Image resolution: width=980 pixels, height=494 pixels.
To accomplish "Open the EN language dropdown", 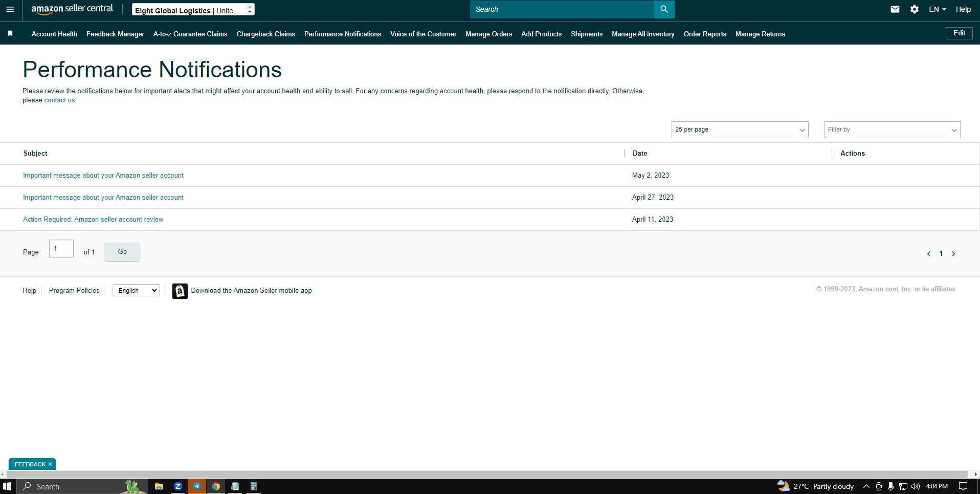I will (x=938, y=9).
